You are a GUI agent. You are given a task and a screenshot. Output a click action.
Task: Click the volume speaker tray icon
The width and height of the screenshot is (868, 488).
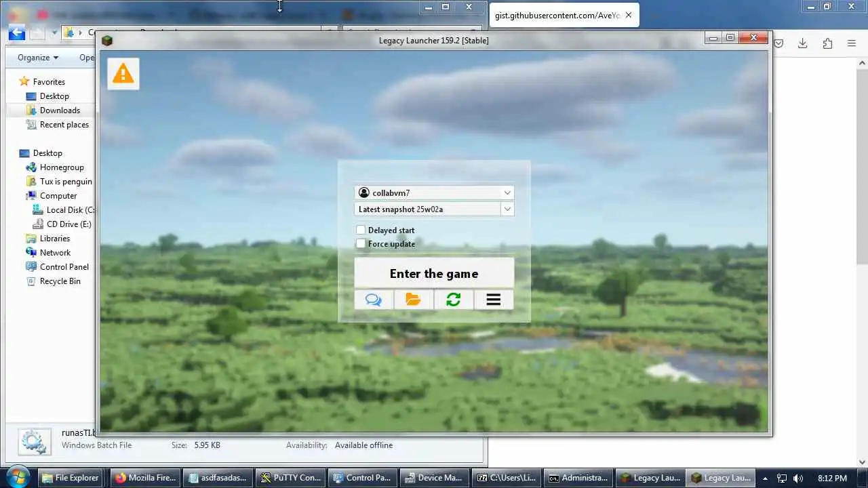tap(798, 479)
